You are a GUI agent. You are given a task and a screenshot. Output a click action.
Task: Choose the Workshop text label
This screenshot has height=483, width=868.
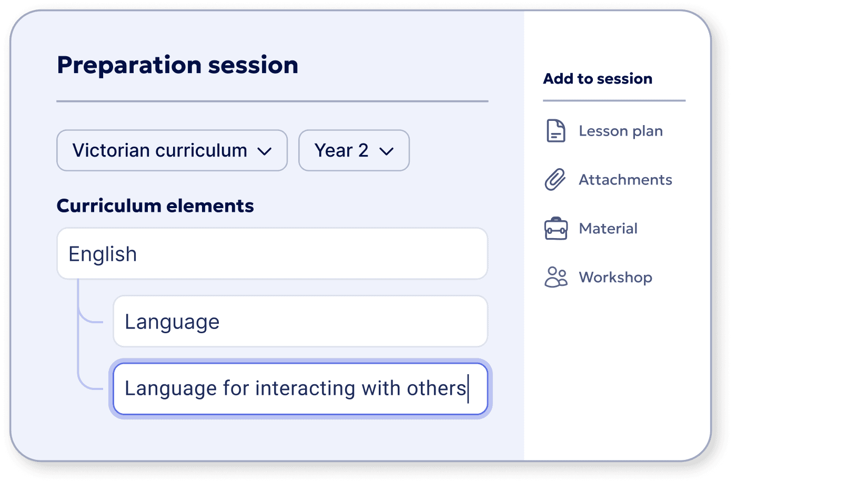tap(615, 277)
